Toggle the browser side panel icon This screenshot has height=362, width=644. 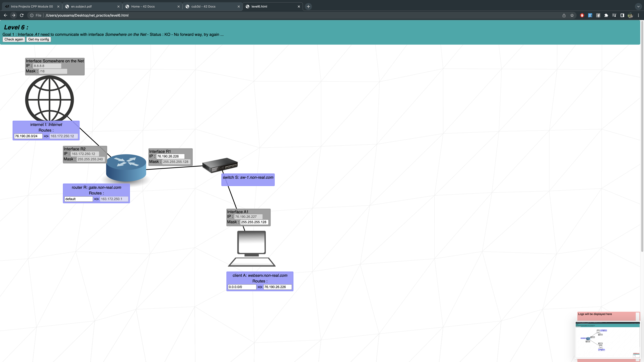pos(622,15)
